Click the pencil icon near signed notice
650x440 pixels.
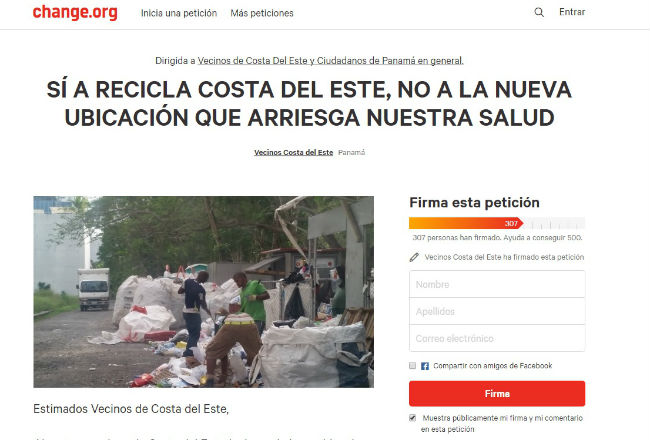(414, 257)
